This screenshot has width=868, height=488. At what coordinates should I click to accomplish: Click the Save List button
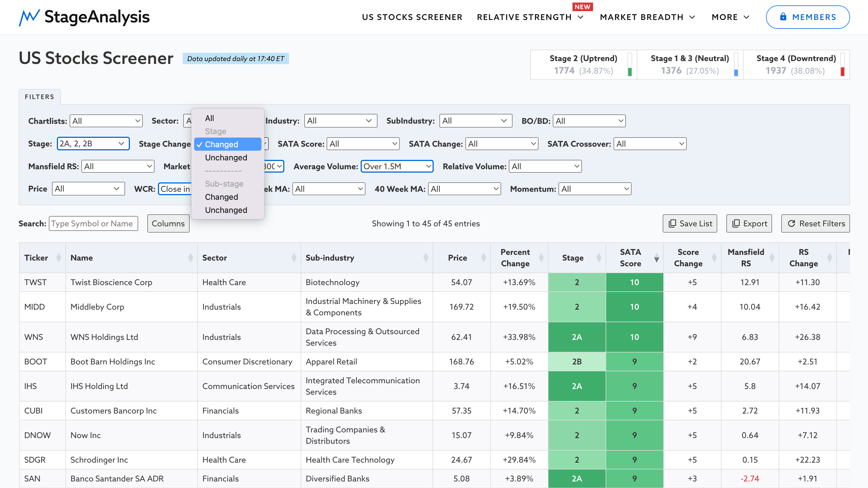coord(690,223)
